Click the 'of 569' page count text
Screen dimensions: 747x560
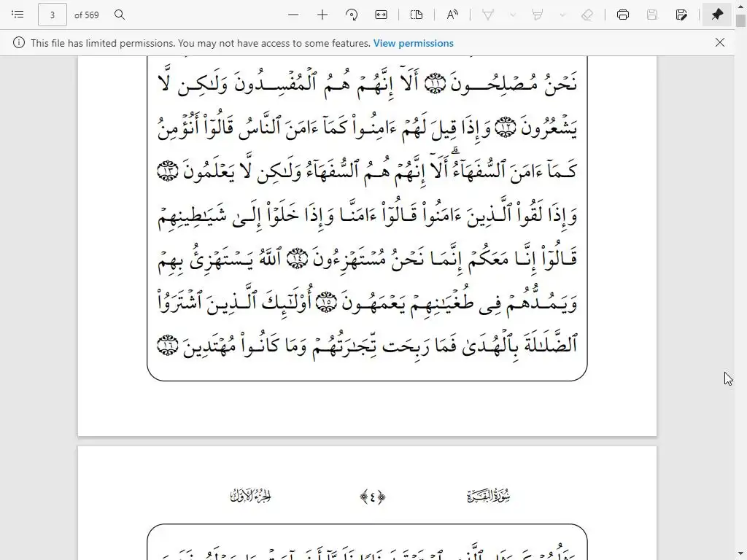[x=87, y=15]
